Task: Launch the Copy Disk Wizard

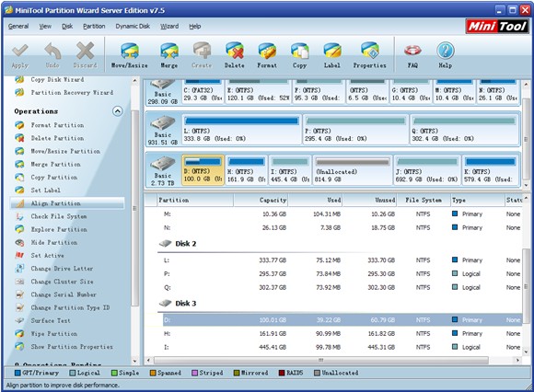Action: click(x=57, y=79)
